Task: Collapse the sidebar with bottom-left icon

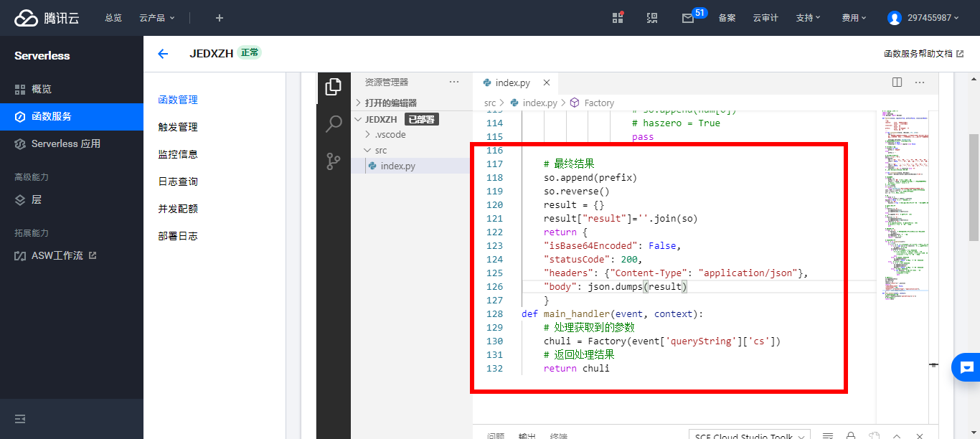Action: click(20, 419)
